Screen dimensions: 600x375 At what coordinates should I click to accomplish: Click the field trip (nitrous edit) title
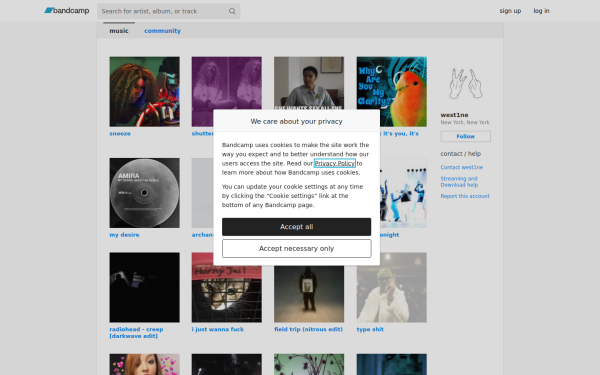(308, 329)
